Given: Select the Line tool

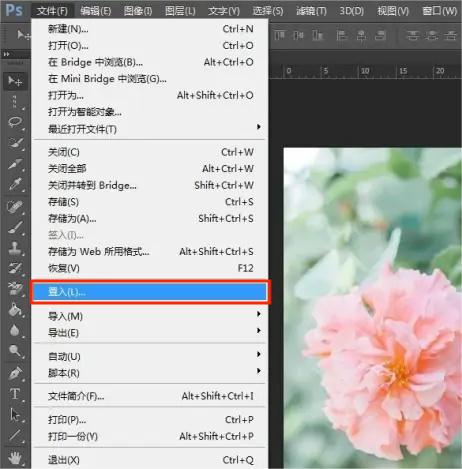Looking at the screenshot, I should 15,435.
